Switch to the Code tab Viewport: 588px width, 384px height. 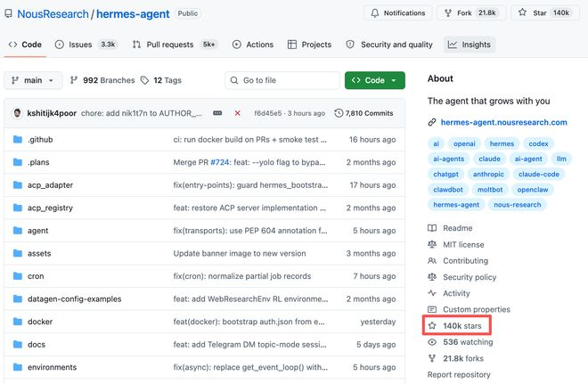25,45
